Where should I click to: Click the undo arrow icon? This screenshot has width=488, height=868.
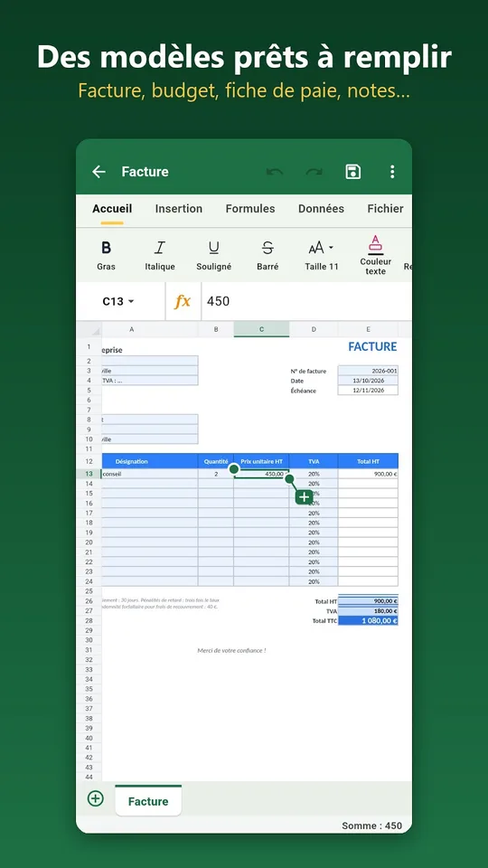pyautogui.click(x=275, y=172)
